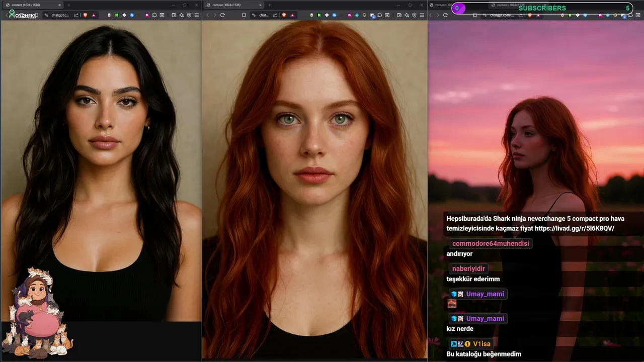Select the content tab in the left window
Image resolution: width=644 pixels, height=362 pixels.
click(x=33, y=5)
